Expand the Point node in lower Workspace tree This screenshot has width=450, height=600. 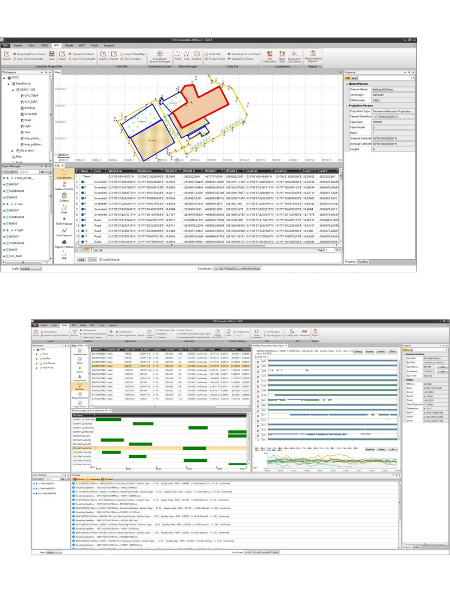(x=37, y=354)
